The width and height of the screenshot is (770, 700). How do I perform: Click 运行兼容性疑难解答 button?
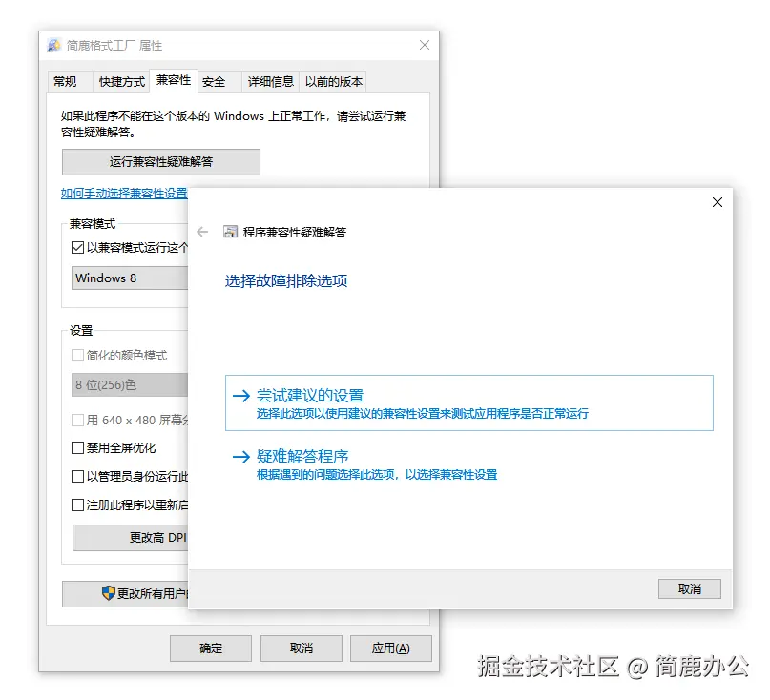[x=160, y=162]
